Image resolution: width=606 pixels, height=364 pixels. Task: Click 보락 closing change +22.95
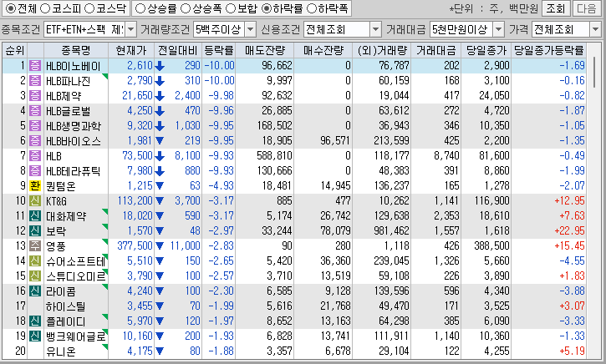click(x=569, y=231)
